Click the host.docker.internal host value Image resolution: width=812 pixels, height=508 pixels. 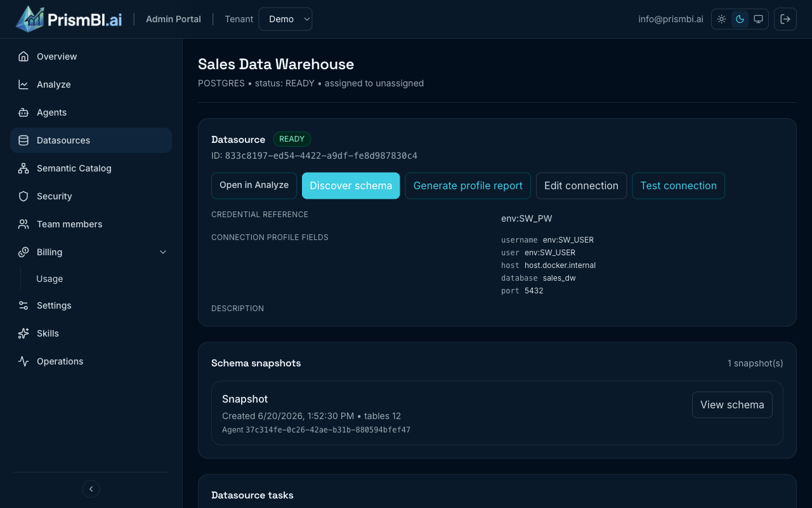[560, 265]
